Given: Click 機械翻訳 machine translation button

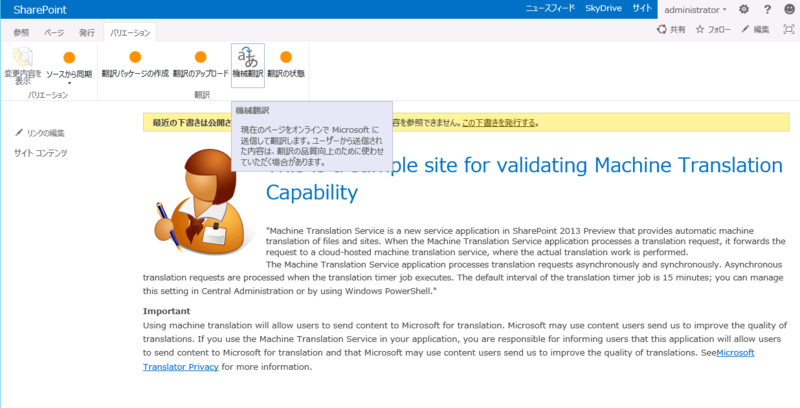Looking at the screenshot, I should point(248,65).
